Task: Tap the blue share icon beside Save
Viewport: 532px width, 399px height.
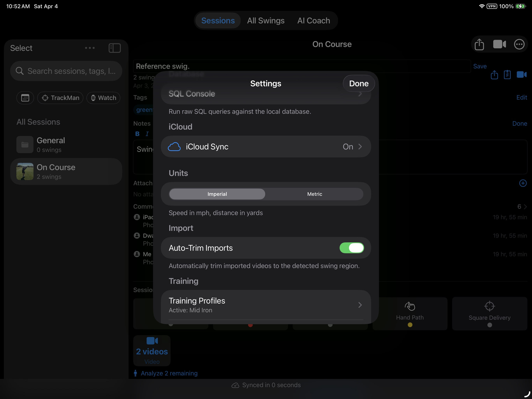Action: click(x=494, y=75)
